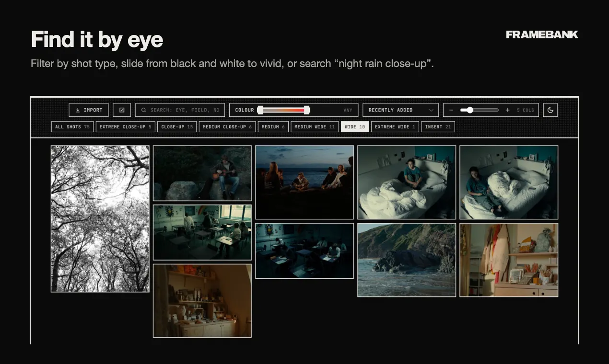Show Insert shots filter
The height and width of the screenshot is (364, 609).
click(x=438, y=127)
